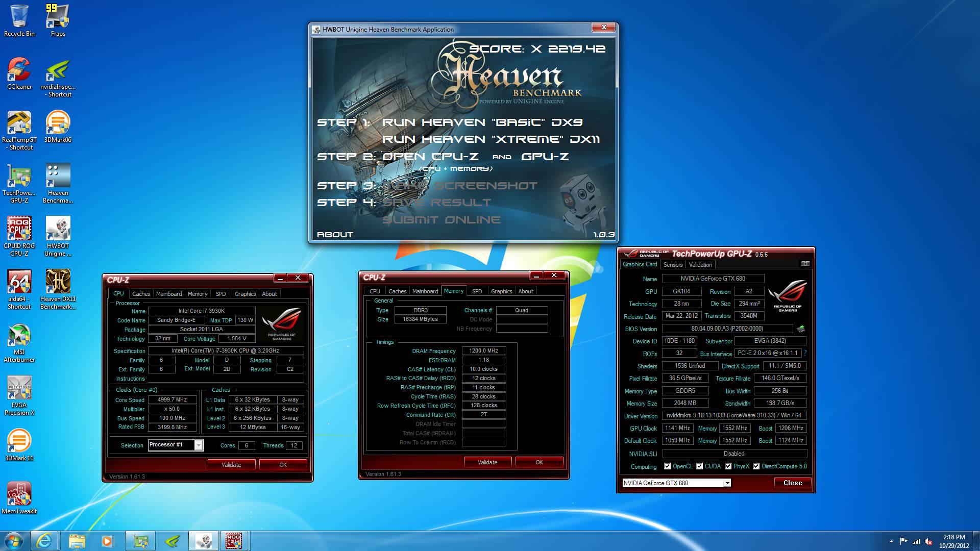The height and width of the screenshot is (551, 980).
Task: Click Validate in the left CPU-Z window
Action: coord(231,465)
